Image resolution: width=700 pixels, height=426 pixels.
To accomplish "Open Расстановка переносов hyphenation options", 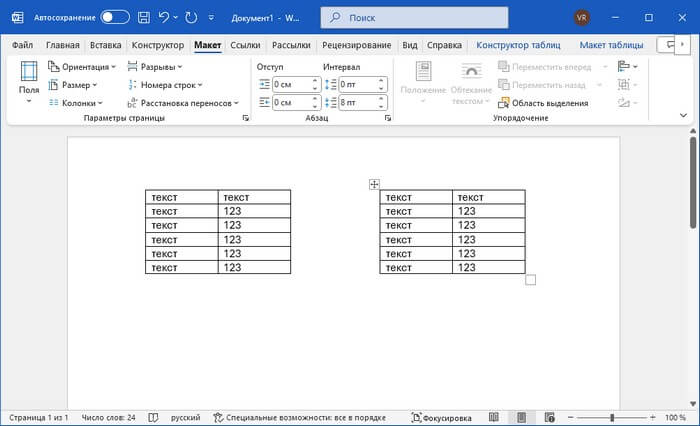I will [183, 103].
